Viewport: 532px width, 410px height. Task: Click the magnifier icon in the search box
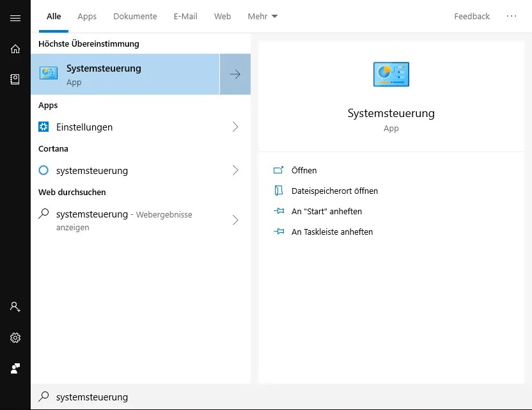coord(43,397)
